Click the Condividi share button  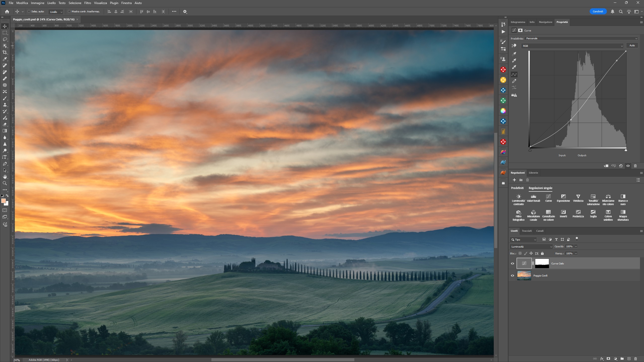tap(598, 12)
